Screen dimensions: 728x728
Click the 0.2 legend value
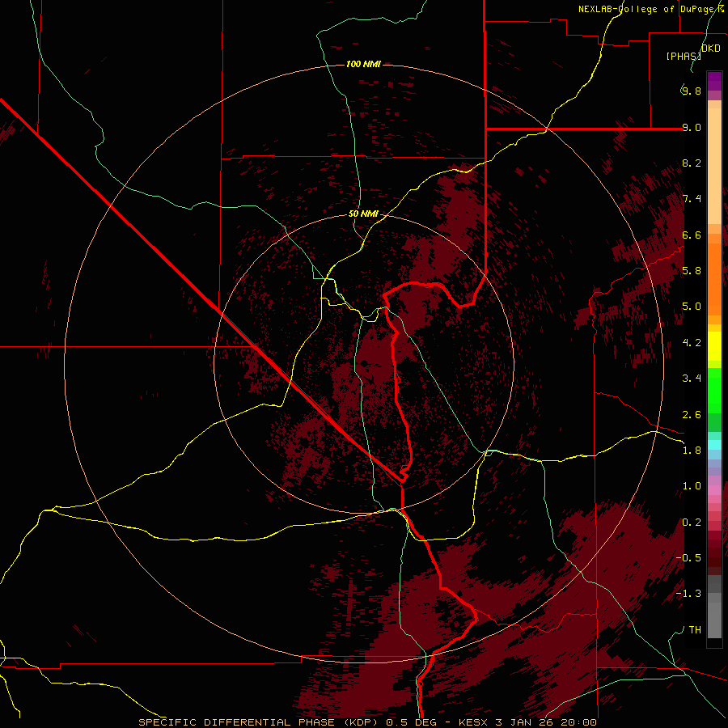[x=692, y=523]
